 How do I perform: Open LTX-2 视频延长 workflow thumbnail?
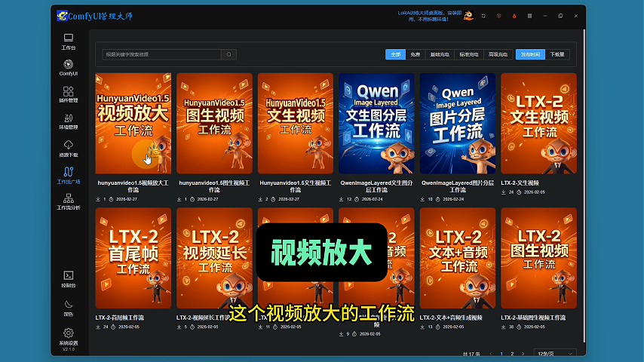tap(214, 258)
